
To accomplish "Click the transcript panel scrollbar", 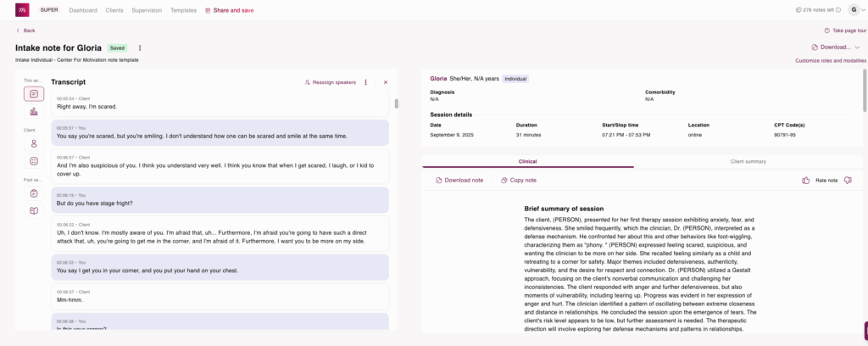I will click(x=395, y=103).
